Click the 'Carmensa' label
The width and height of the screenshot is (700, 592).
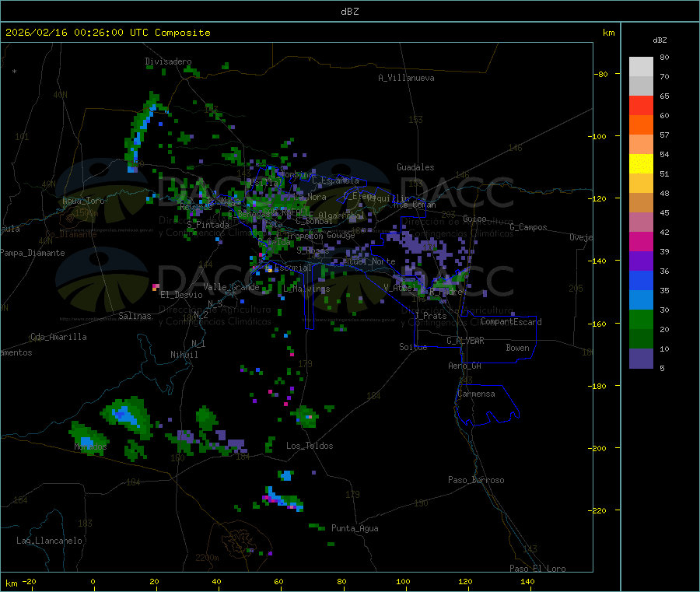476,394
